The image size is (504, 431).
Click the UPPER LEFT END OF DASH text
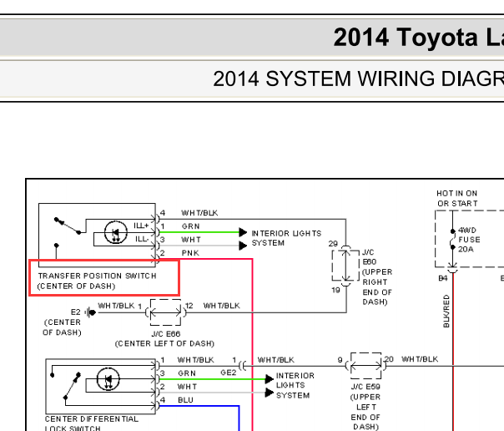[x=365, y=412]
